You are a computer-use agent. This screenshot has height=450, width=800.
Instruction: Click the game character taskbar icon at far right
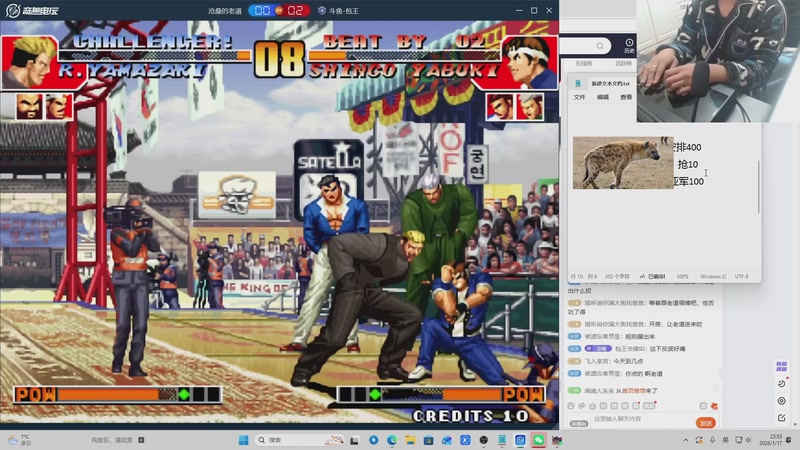tap(557, 440)
